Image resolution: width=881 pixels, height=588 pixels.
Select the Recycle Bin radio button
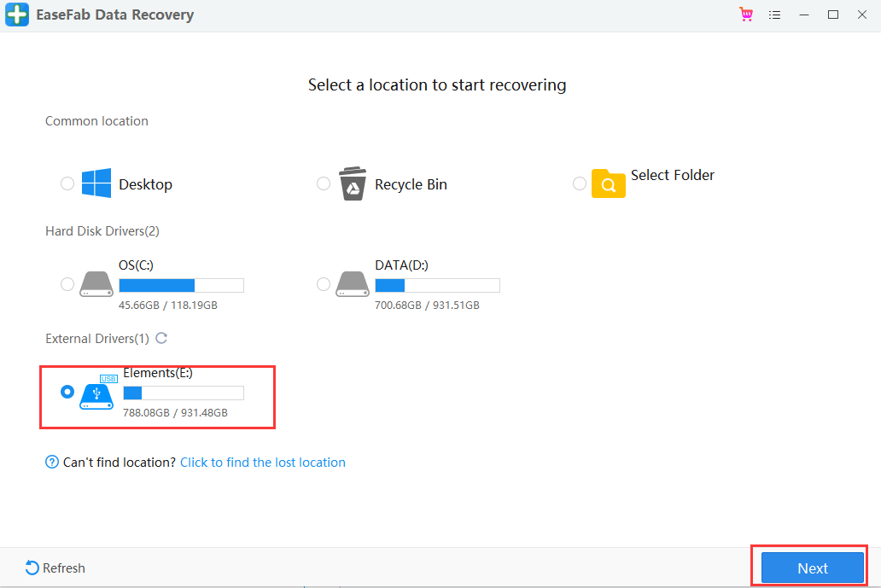(324, 183)
